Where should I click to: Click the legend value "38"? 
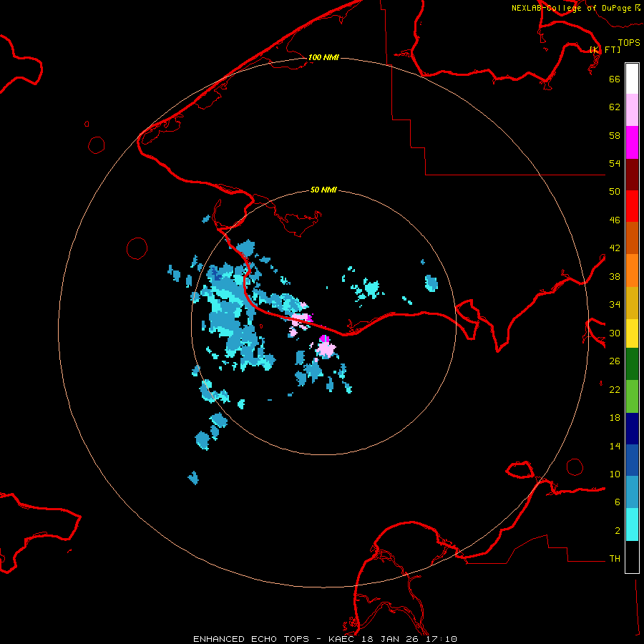point(615,276)
